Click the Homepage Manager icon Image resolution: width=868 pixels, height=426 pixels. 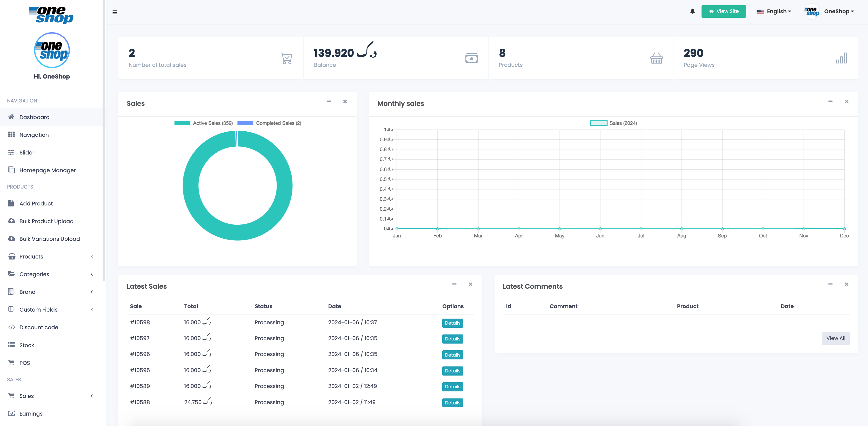click(x=11, y=170)
